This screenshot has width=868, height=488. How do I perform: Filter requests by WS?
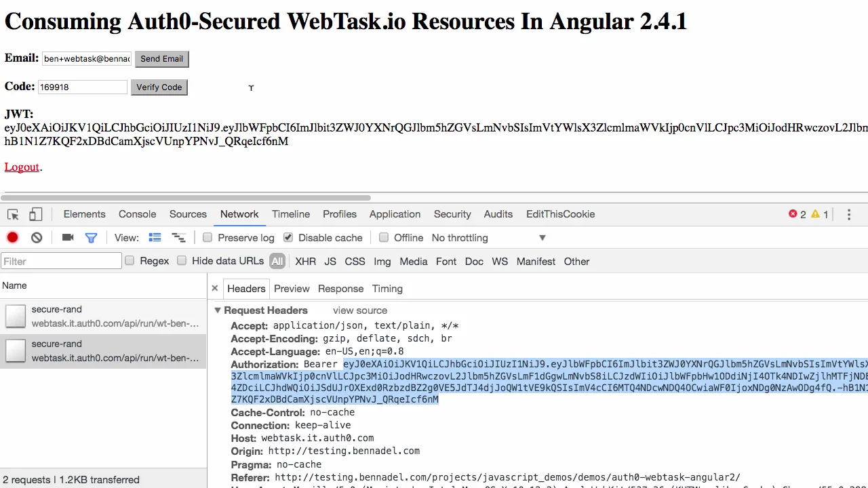[x=500, y=261]
